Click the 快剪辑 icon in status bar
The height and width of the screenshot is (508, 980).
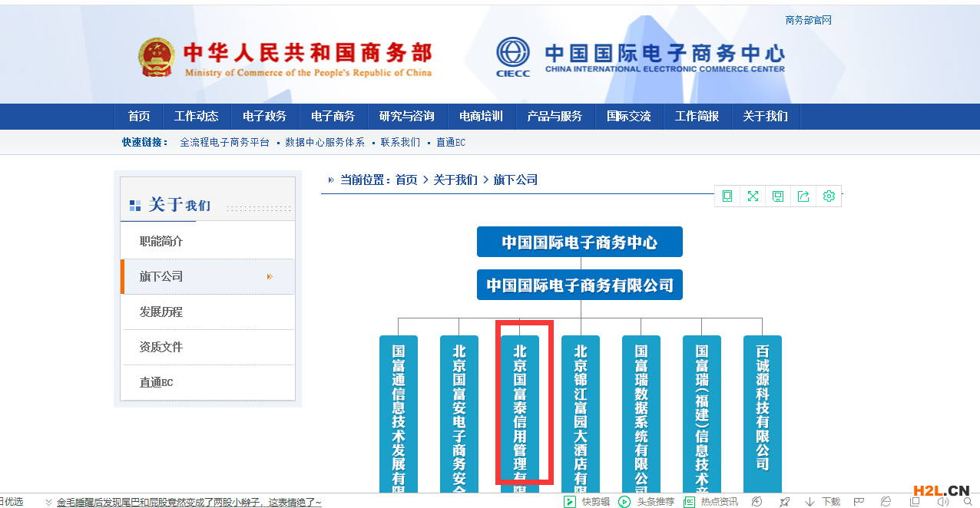(x=570, y=502)
